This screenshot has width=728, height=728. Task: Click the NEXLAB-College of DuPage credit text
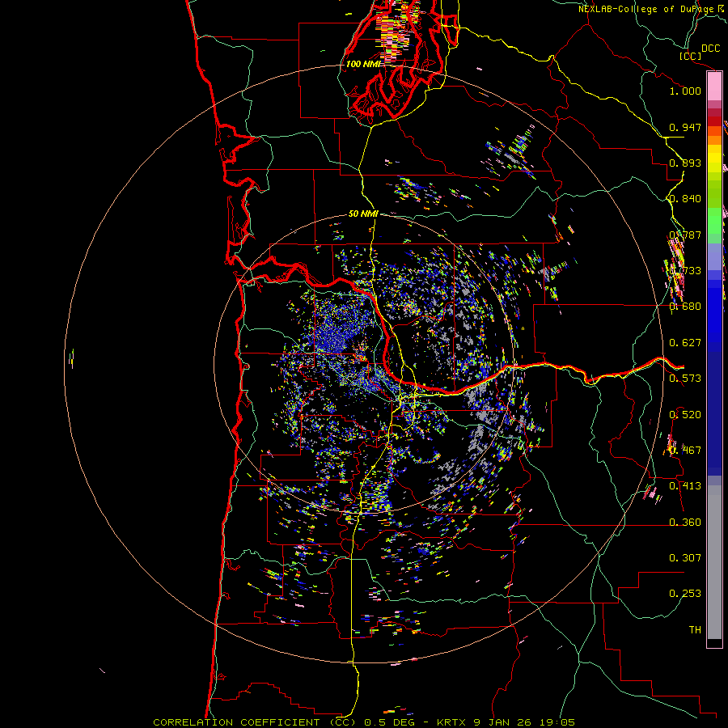coord(646,9)
